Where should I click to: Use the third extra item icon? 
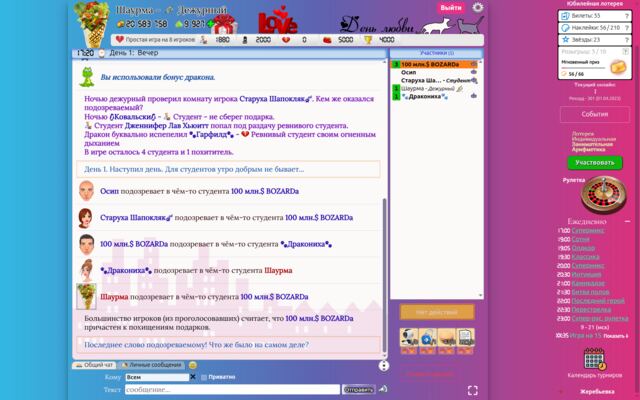[446, 338]
